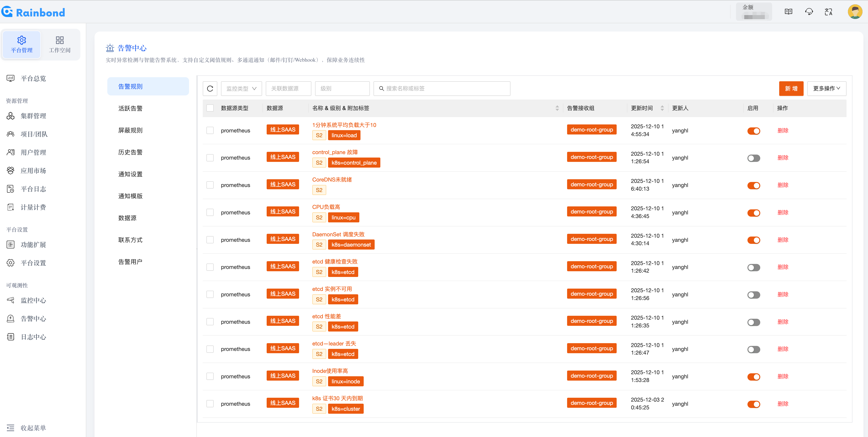Click 删除 for the CPU负载高 rule
Screen dimensions: 868x437
tap(783, 213)
